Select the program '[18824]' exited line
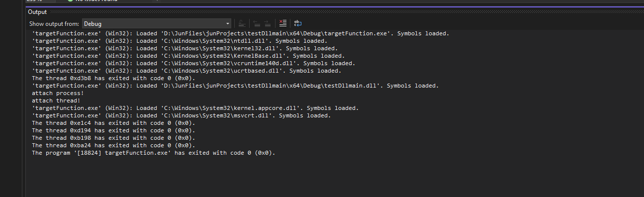 point(154,153)
